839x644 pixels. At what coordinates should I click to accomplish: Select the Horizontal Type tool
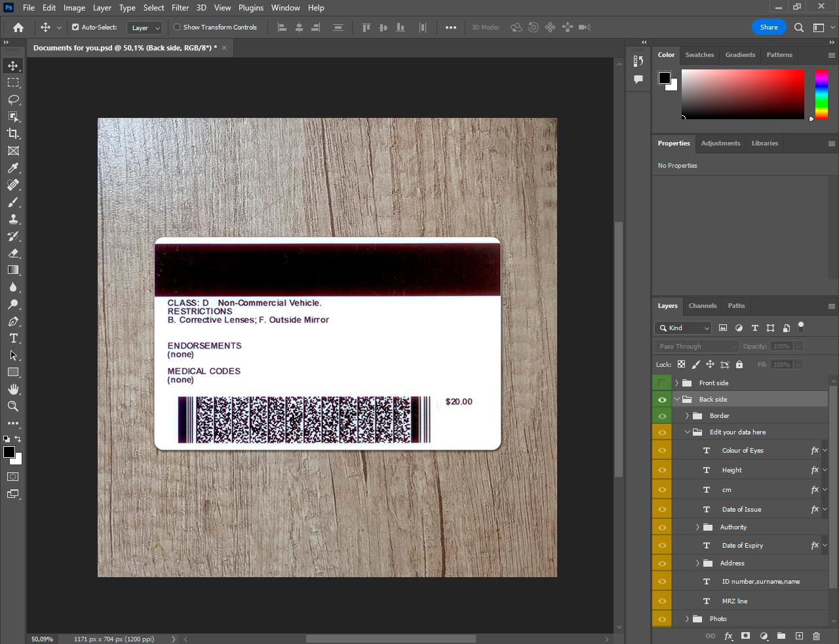pyautogui.click(x=13, y=338)
